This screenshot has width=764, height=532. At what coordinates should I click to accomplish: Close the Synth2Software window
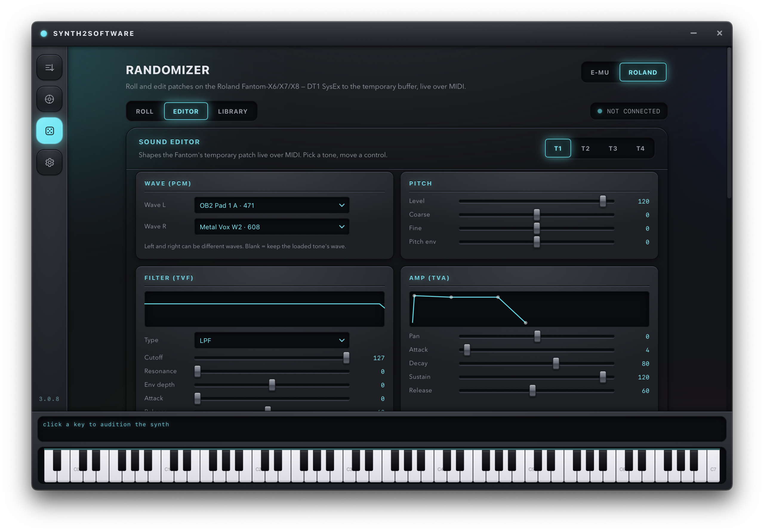(x=720, y=33)
